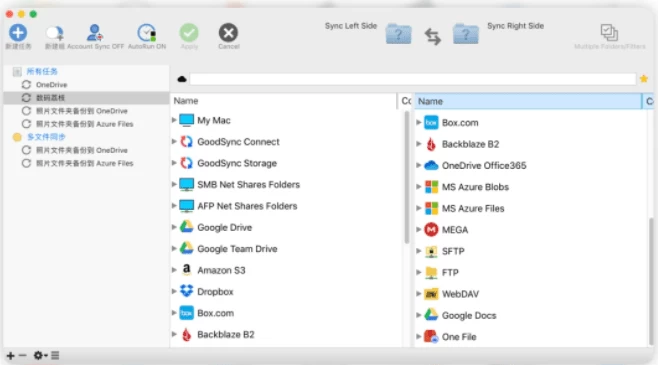Select the My Mac label
Image resolution: width=658 pixels, height=365 pixels.
(214, 120)
